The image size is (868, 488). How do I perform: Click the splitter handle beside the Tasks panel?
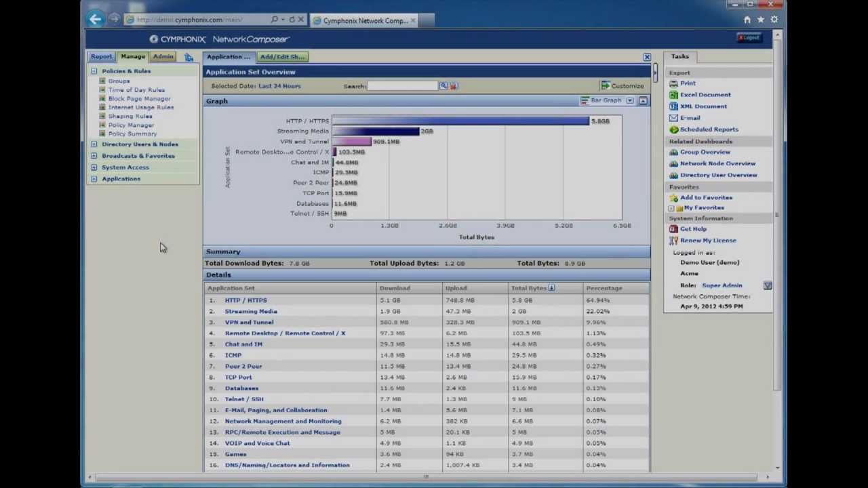[656, 72]
